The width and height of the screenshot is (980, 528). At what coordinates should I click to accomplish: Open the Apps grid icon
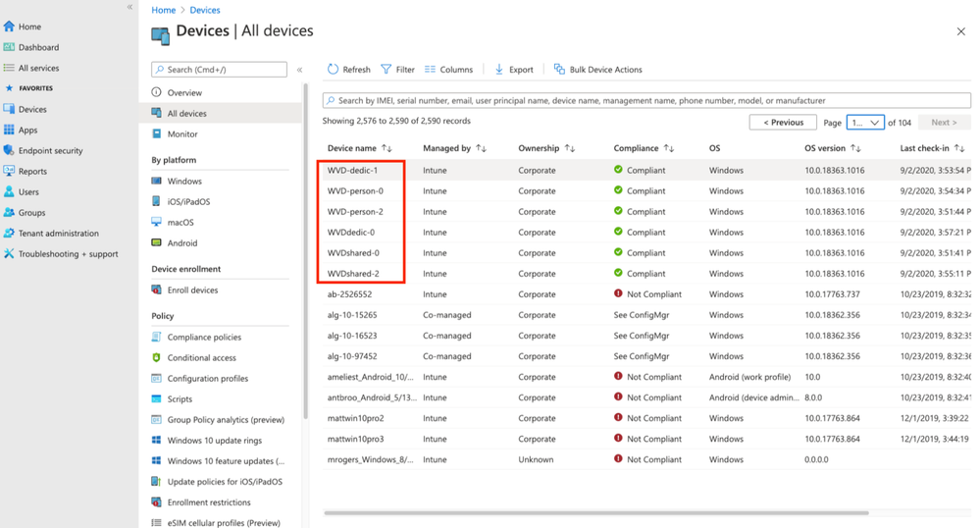coord(9,130)
